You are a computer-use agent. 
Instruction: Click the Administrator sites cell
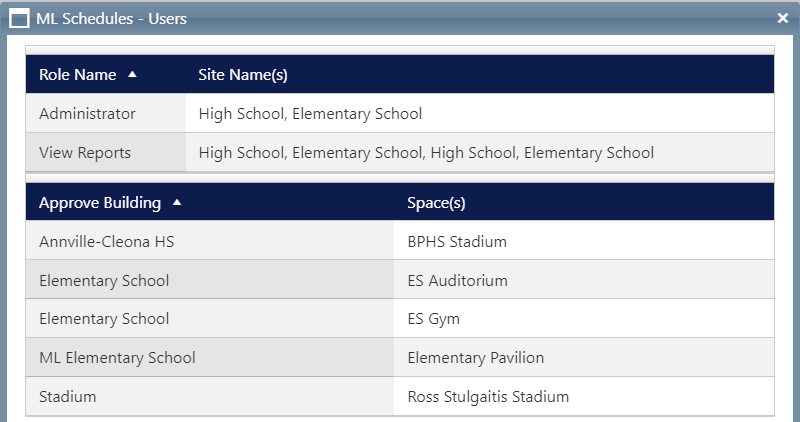click(480, 113)
